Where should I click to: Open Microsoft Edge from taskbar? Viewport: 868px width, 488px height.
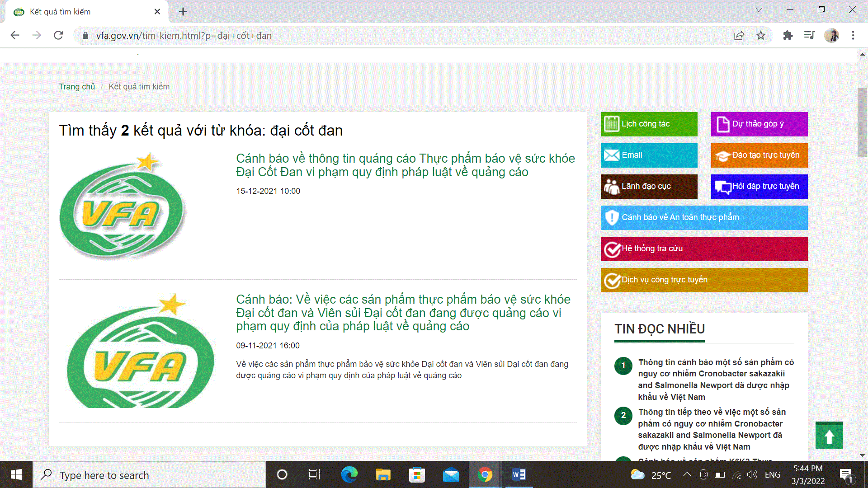tap(349, 474)
